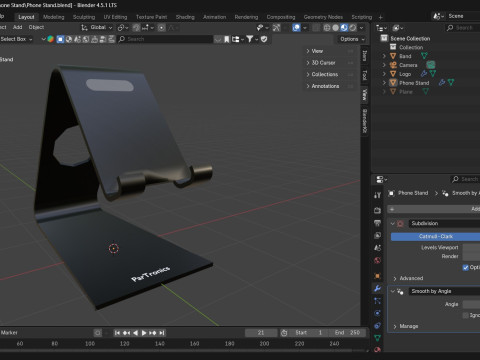Open the Add menu in viewport header
The height and width of the screenshot is (360, 480).
pos(17,27)
